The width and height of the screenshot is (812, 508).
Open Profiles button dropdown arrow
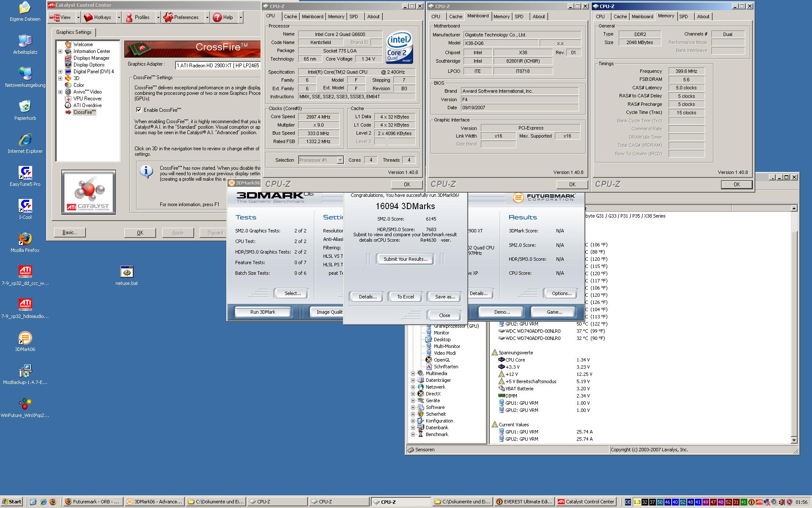pyautogui.click(x=158, y=17)
